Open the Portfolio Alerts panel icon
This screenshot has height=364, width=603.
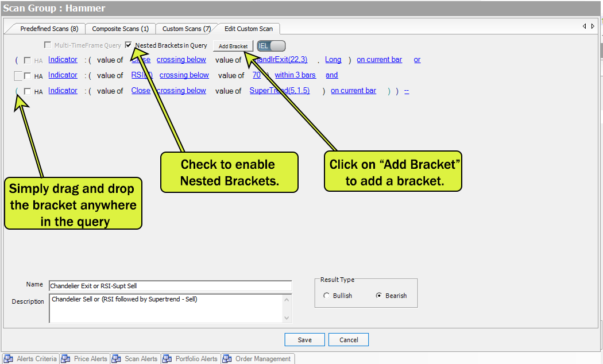(167, 359)
